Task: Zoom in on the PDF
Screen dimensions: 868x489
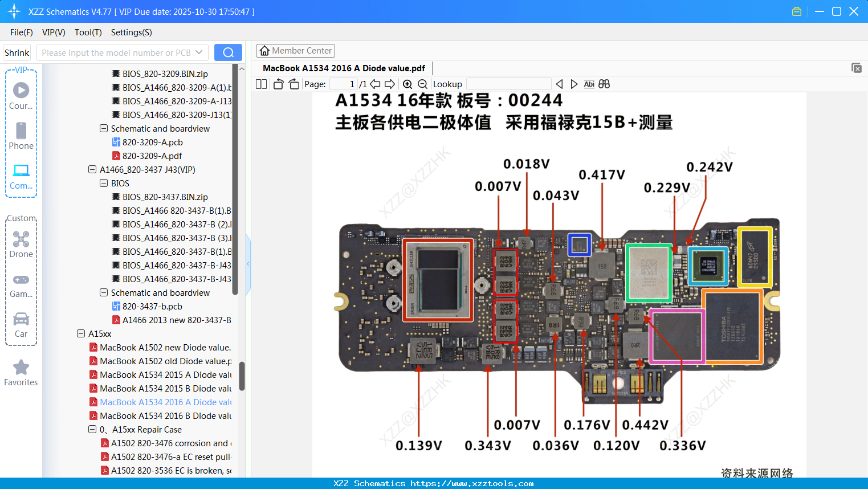Action: point(407,84)
